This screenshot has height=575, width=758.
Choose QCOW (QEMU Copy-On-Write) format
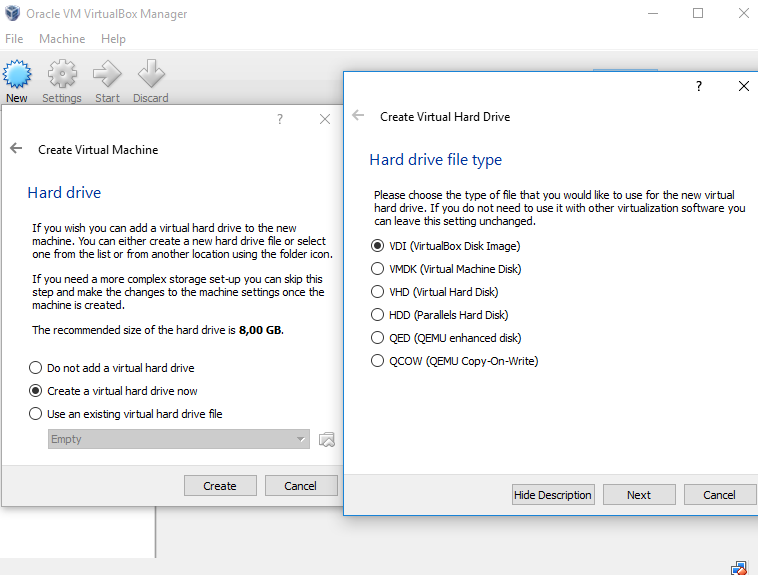click(x=454, y=361)
